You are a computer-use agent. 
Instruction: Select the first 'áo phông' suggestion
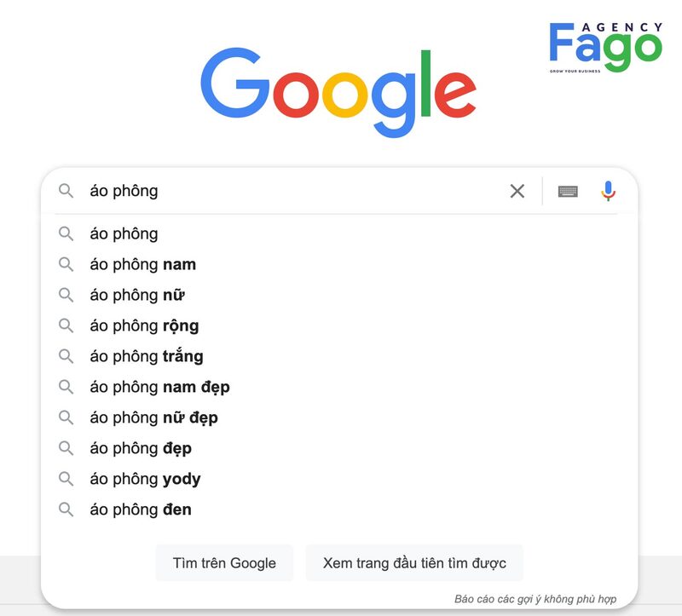124,233
